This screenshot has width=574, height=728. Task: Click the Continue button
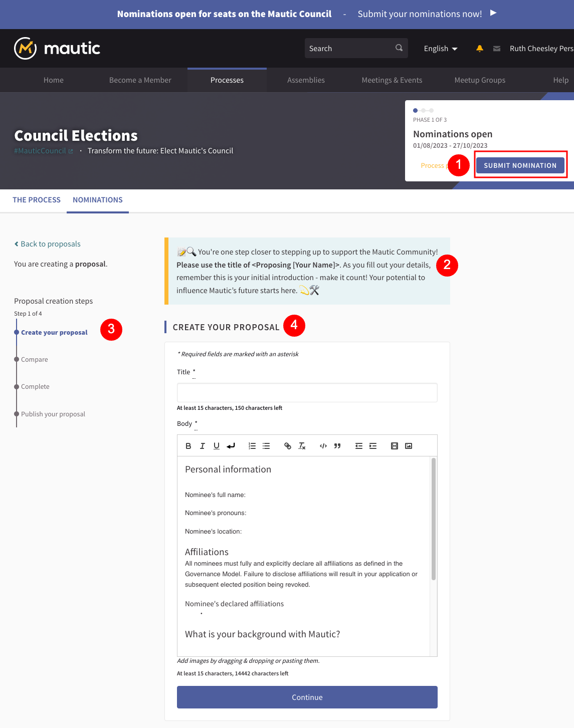[x=307, y=697]
